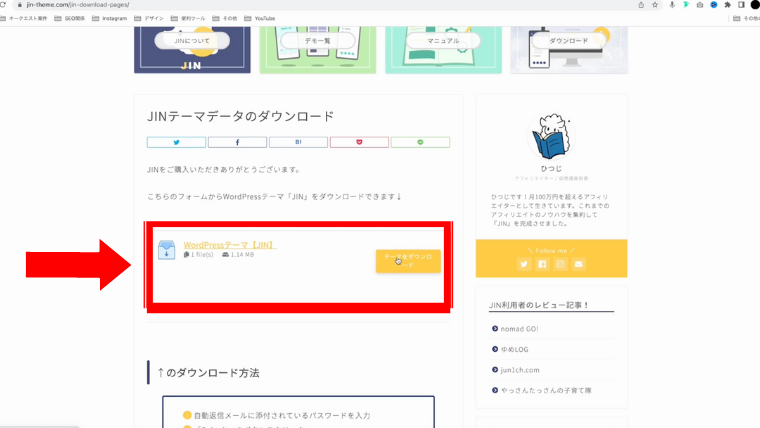The width and height of the screenshot is (760, 428).
Task: Open the WordPressテーマ【JIN】 link
Action: point(230,245)
